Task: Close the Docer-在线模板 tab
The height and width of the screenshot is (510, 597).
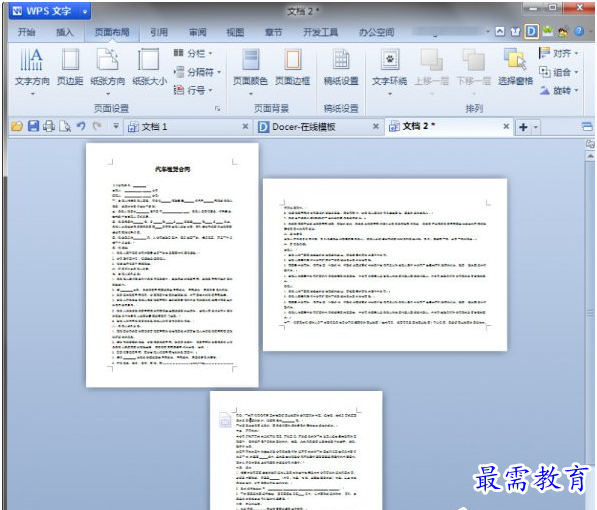Action: pyautogui.click(x=375, y=126)
